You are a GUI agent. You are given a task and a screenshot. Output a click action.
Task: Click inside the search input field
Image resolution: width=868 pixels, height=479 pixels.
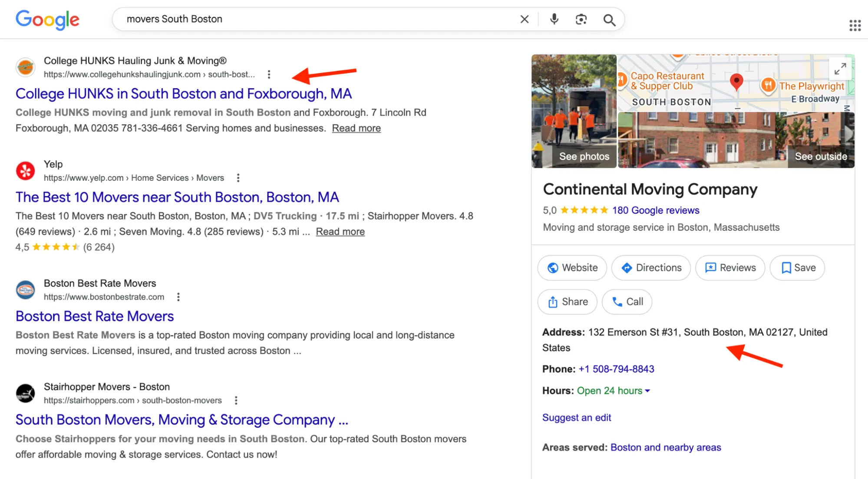point(304,19)
